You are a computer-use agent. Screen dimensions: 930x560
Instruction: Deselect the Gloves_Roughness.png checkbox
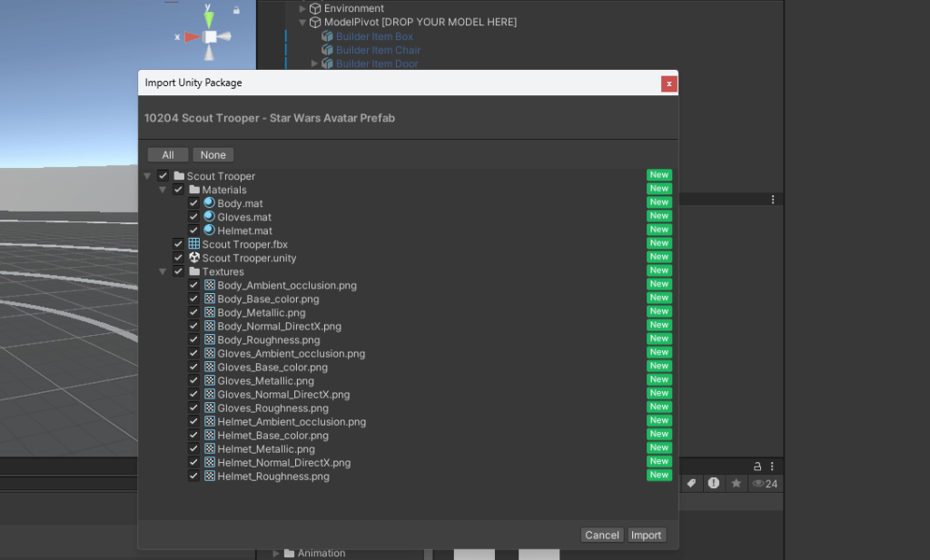point(193,408)
